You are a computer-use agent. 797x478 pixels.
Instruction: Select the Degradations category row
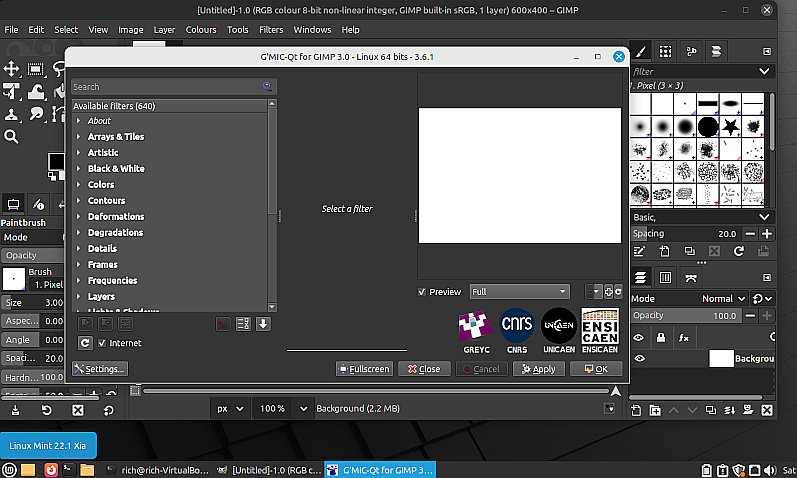[169, 232]
